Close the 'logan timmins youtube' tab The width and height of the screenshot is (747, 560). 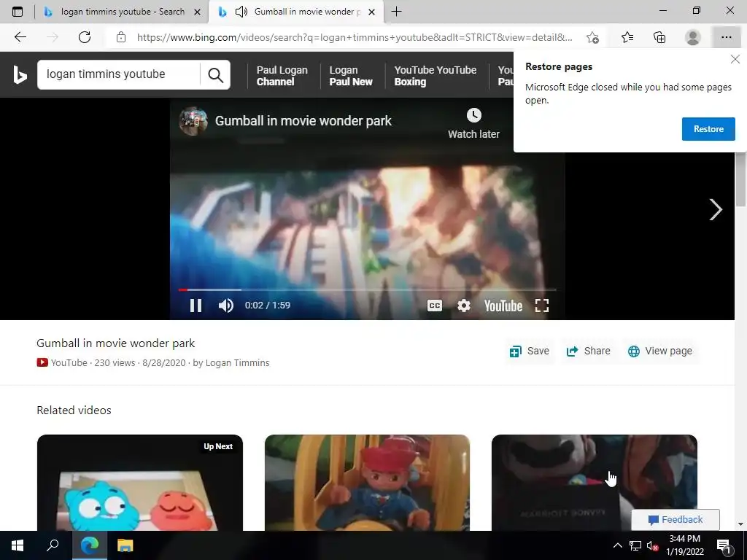coord(197,12)
